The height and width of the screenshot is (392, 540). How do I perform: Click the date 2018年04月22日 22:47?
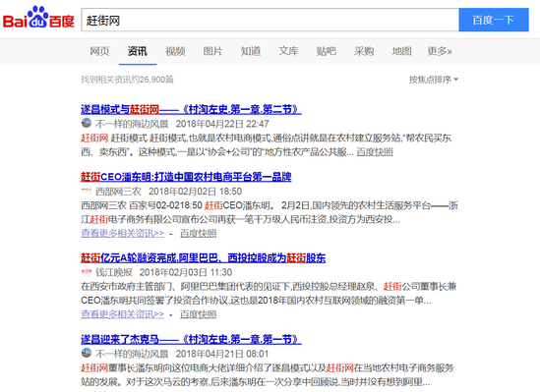tap(222, 124)
